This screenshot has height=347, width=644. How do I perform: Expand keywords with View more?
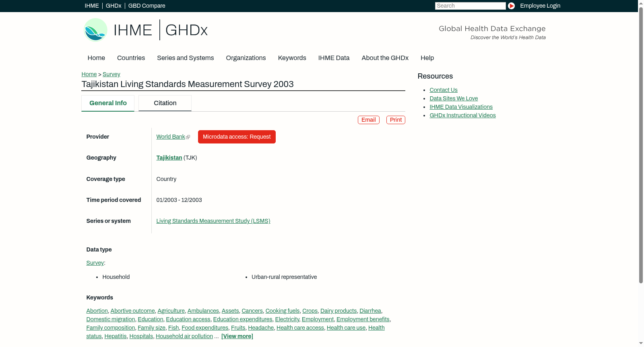[x=237, y=336]
